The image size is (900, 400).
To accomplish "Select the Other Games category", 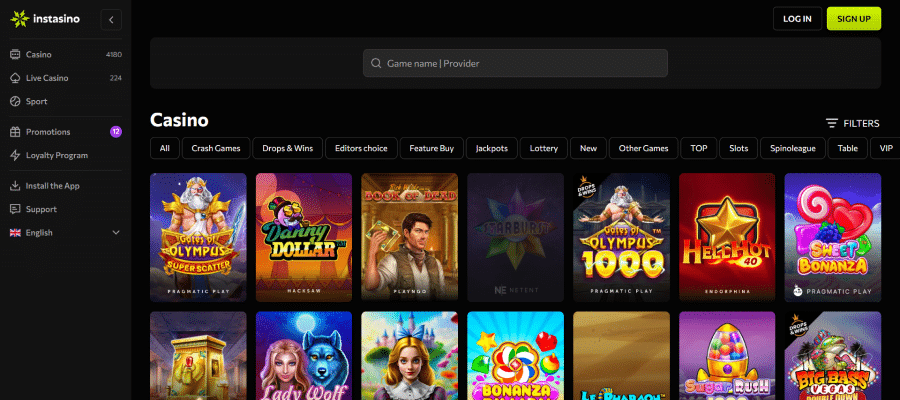I will pyautogui.click(x=643, y=148).
